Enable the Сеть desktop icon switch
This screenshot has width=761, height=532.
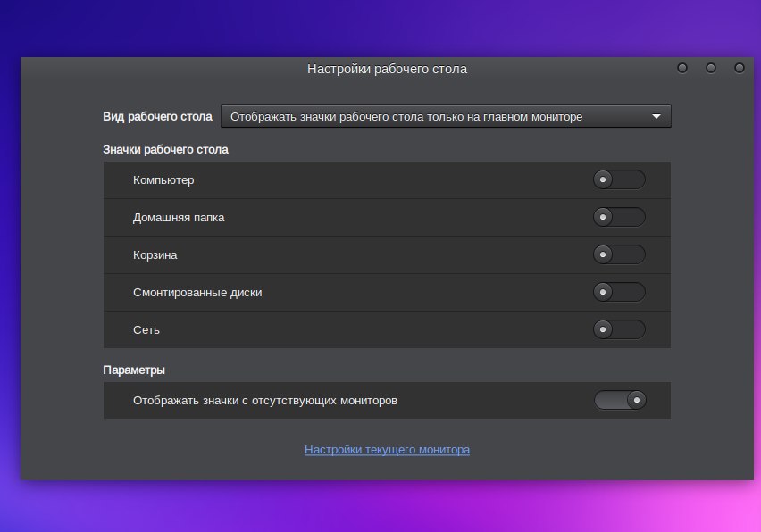(619, 329)
